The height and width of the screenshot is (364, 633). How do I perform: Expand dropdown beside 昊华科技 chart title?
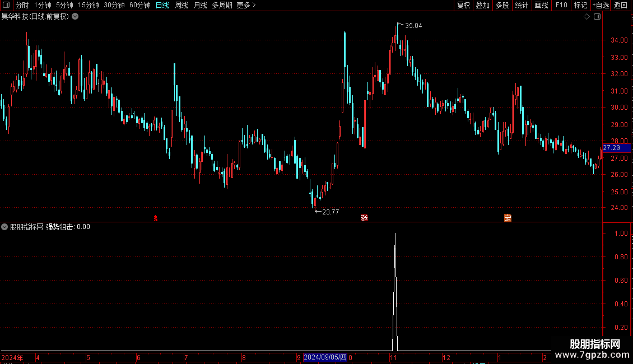click(x=75, y=17)
